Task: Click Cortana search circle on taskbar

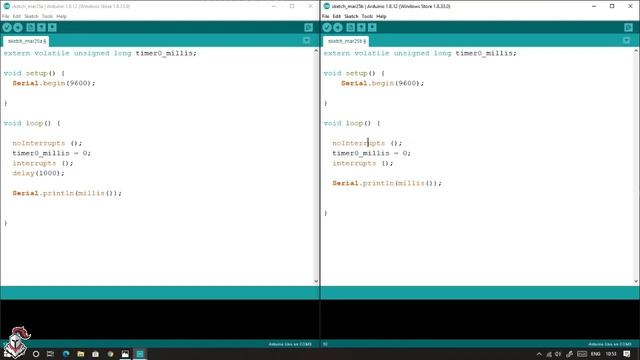Action: 36,354
